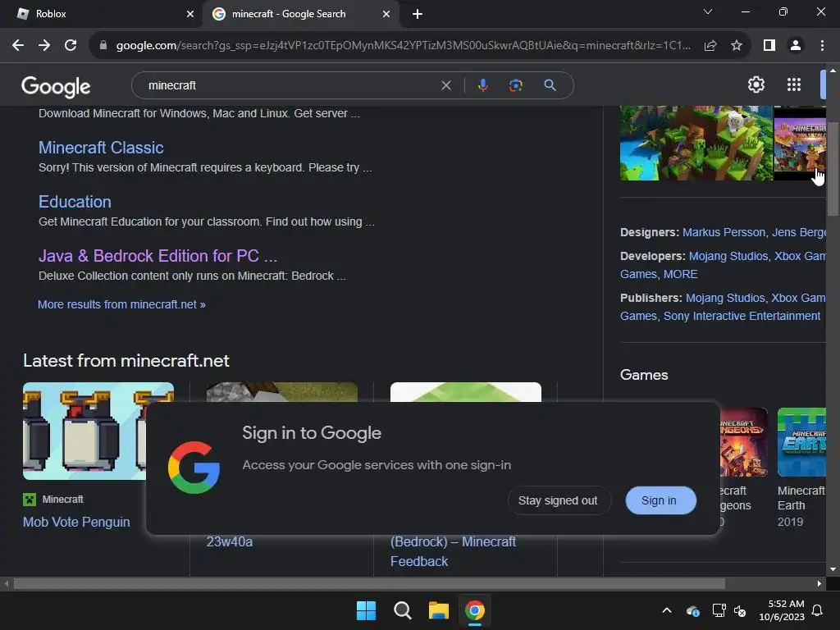The height and width of the screenshot is (630, 840).
Task: View site information padlock icon
Action: click(103, 46)
